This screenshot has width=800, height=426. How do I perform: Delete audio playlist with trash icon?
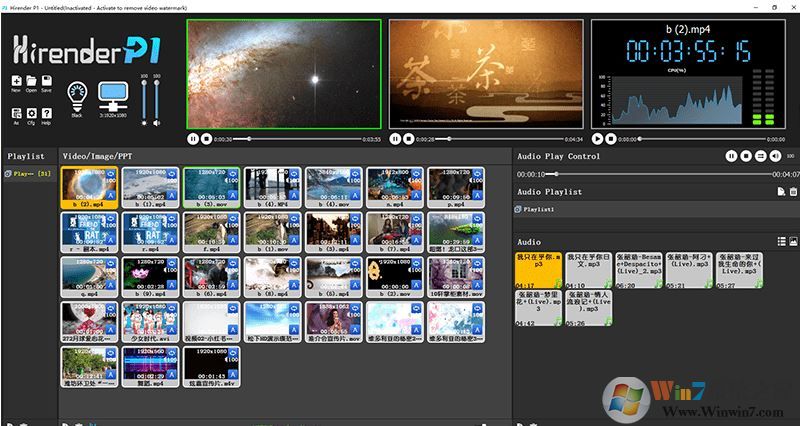[x=793, y=192]
